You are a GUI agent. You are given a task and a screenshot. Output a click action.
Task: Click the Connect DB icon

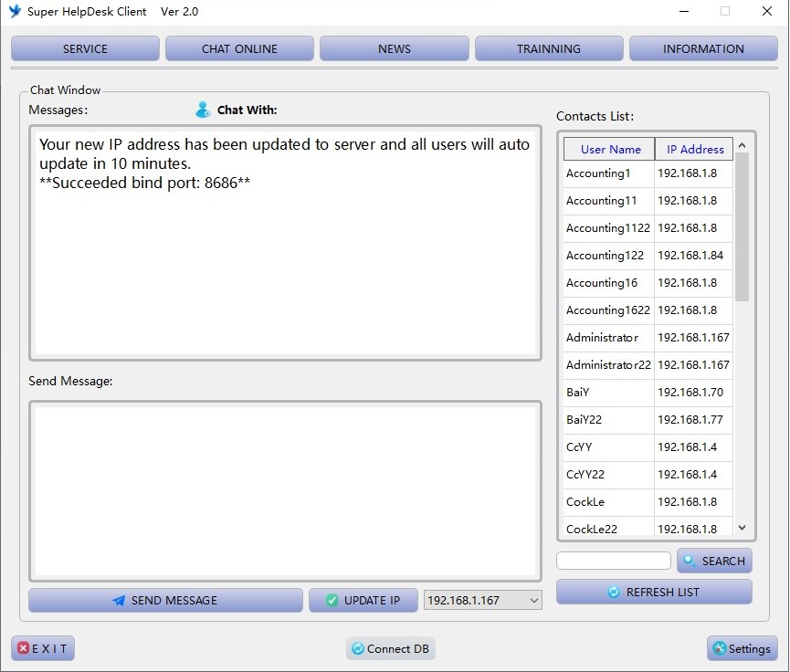click(357, 649)
